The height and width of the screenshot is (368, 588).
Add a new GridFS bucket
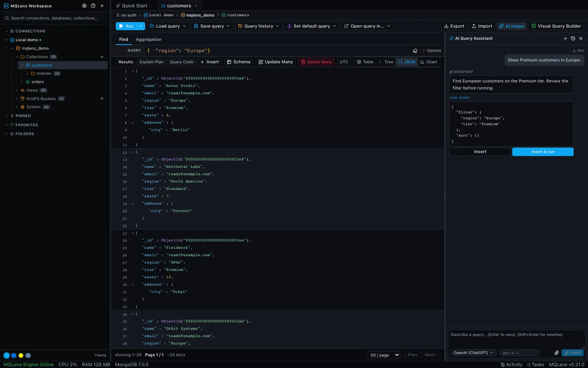click(102, 99)
